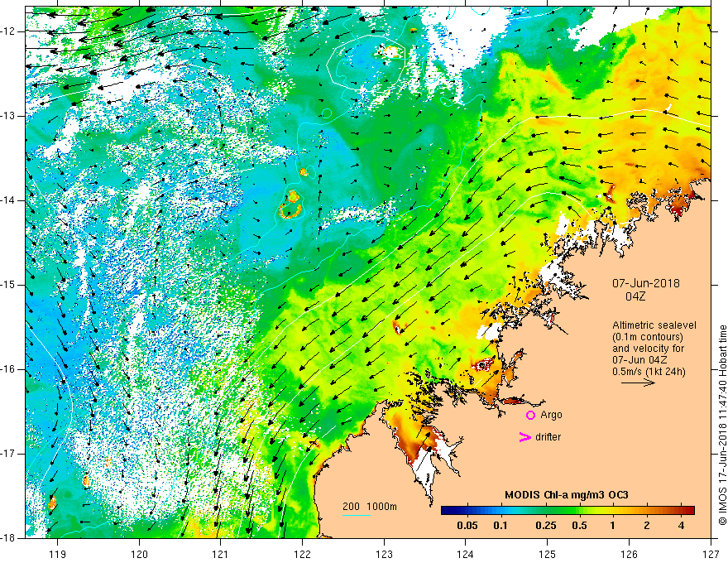728x563 pixels.
Task: Click the colorbar tick label 0.25
Action: (545, 526)
